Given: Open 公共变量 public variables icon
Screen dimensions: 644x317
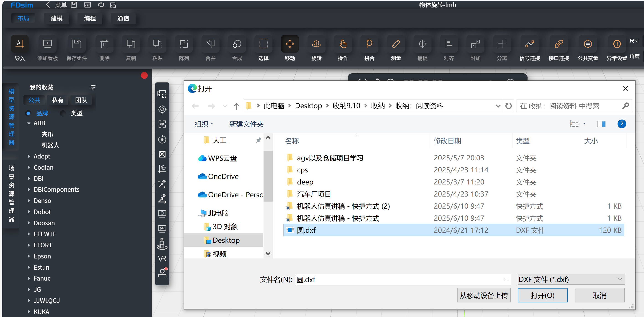Looking at the screenshot, I should [587, 44].
